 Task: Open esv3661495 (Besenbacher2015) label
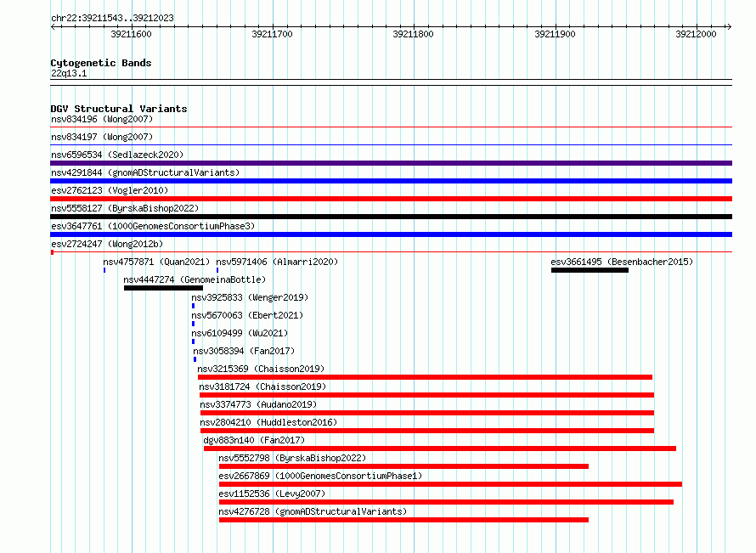[622, 262]
